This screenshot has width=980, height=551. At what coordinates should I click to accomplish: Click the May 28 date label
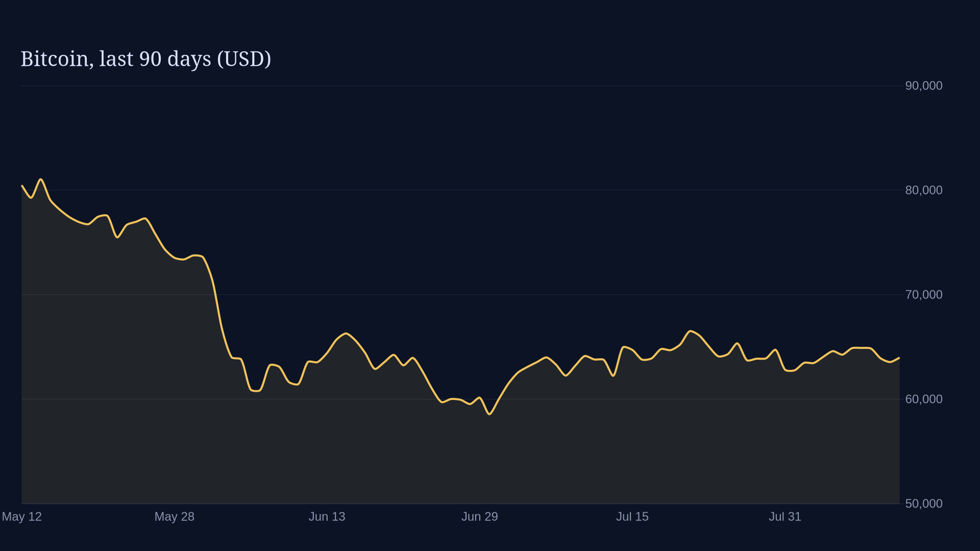[x=174, y=517]
